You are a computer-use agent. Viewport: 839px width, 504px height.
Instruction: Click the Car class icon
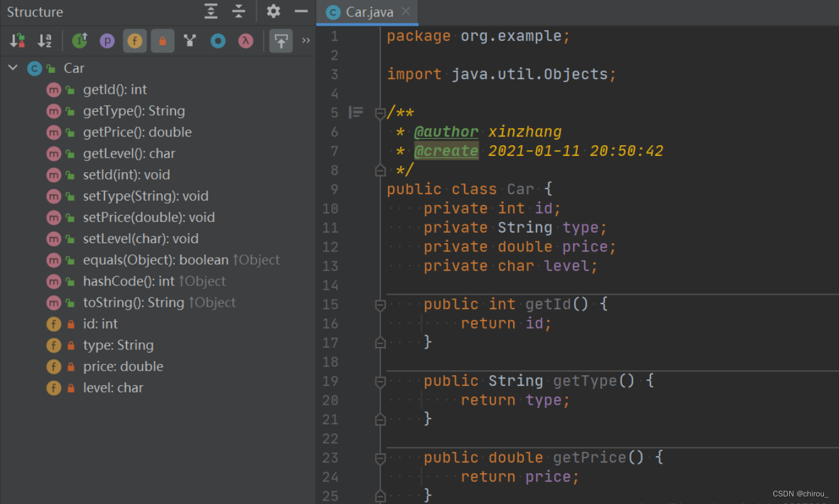(35, 68)
